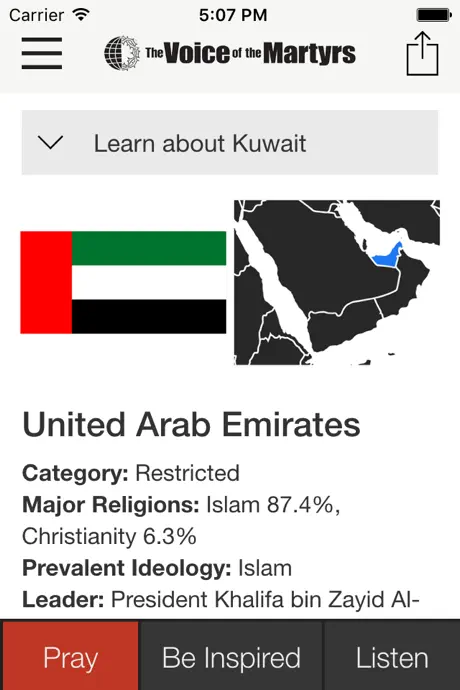This screenshot has width=460, height=690.
Task: Switch to the Be Inspired tab
Action: [x=231, y=656]
